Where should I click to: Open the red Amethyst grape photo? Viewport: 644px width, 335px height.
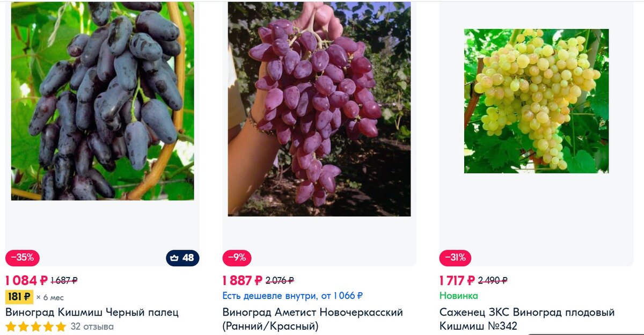pyautogui.click(x=319, y=108)
